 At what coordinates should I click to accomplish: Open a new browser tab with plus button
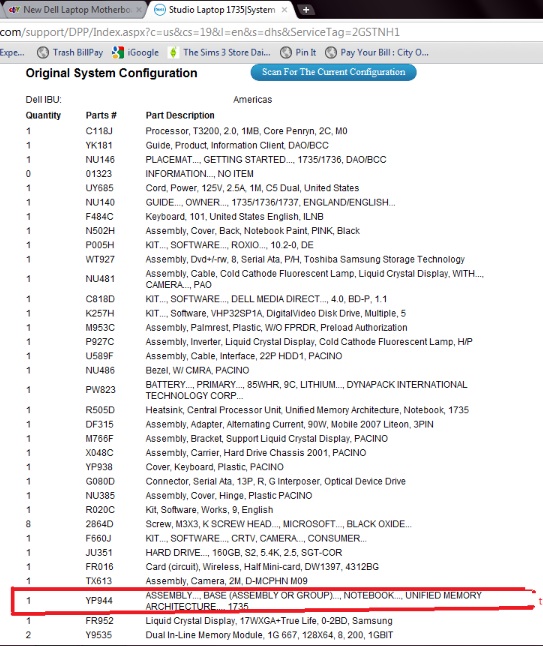(306, 10)
